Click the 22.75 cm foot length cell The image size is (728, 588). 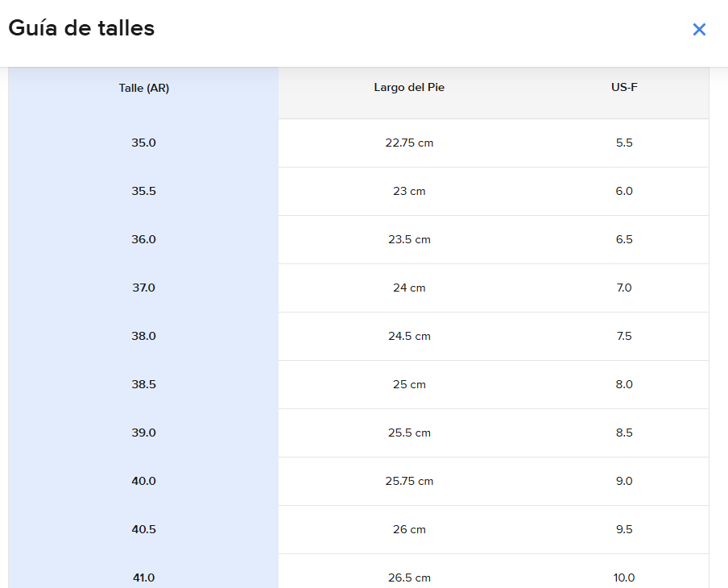click(x=409, y=143)
